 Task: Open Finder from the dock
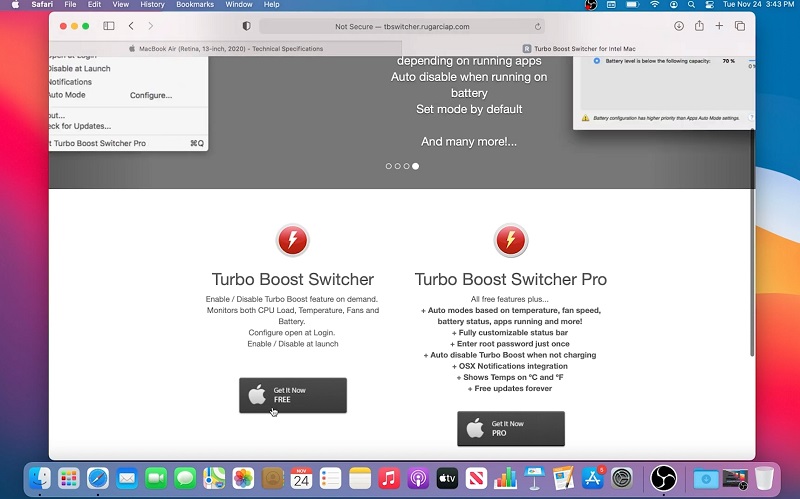pos(40,479)
